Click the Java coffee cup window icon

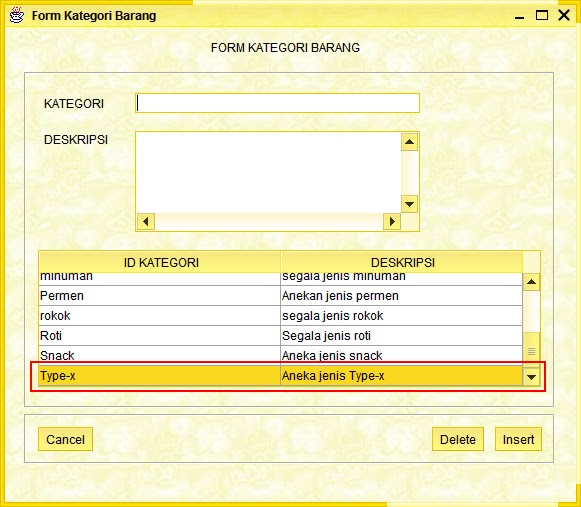[17, 15]
